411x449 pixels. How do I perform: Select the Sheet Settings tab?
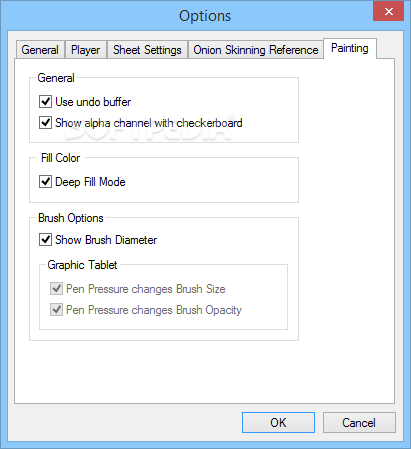[147, 50]
